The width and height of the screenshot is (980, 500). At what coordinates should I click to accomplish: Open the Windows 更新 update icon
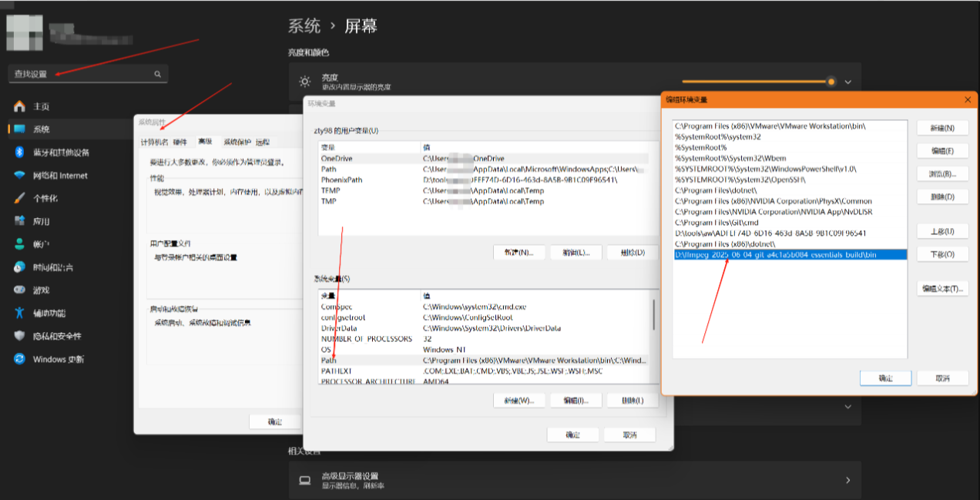[19, 359]
